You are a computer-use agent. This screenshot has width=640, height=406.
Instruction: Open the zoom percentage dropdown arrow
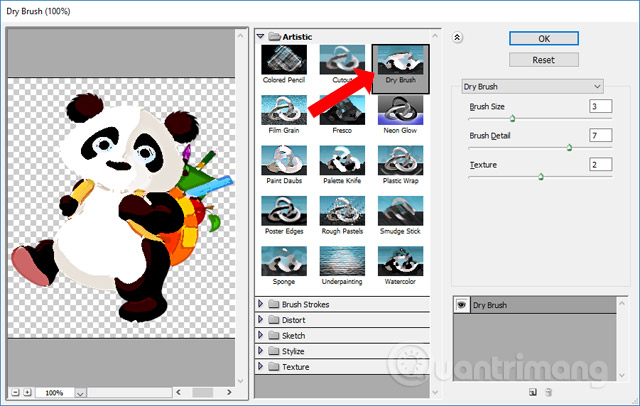pos(80,393)
